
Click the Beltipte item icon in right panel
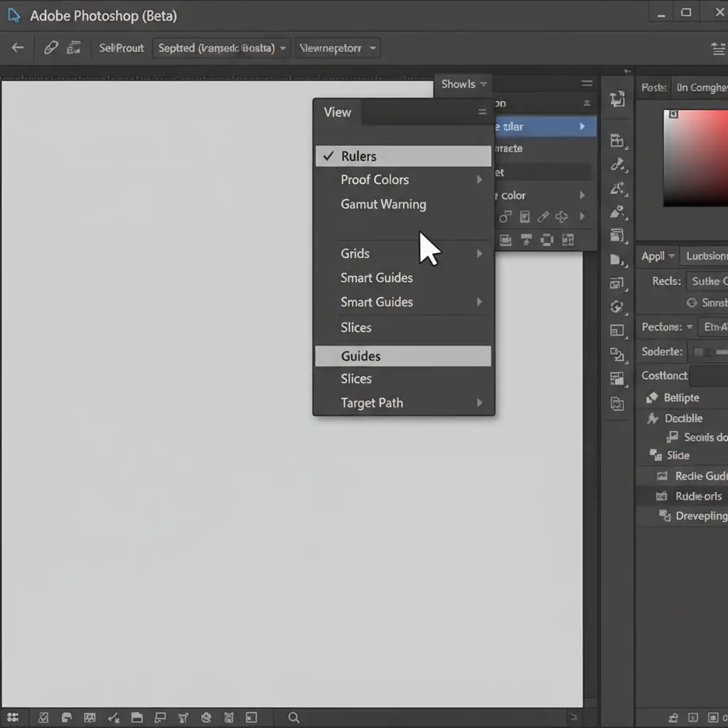point(652,398)
